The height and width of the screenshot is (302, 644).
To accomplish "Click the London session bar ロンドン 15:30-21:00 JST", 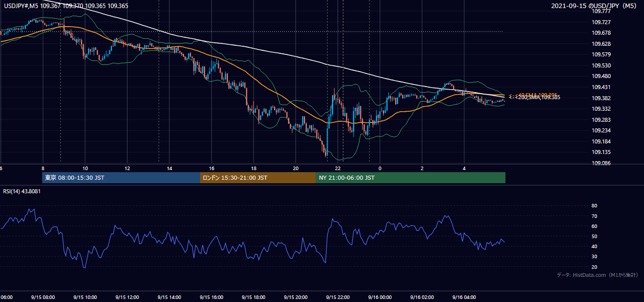I will coord(258,178).
